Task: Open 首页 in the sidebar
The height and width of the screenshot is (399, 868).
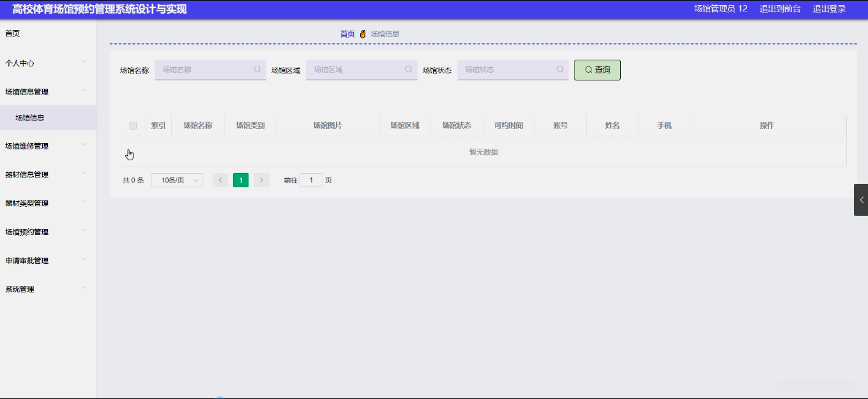Action: (x=48, y=33)
